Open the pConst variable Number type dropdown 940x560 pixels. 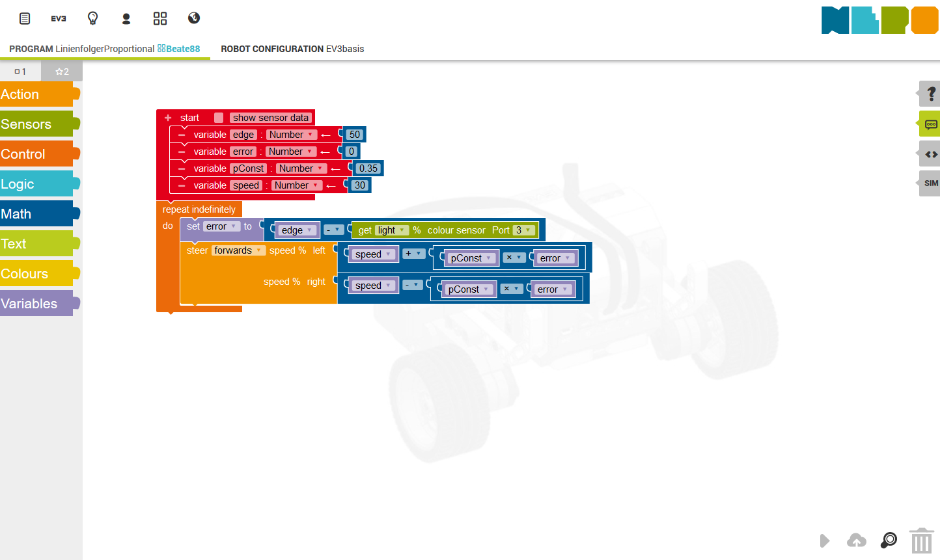[301, 168]
